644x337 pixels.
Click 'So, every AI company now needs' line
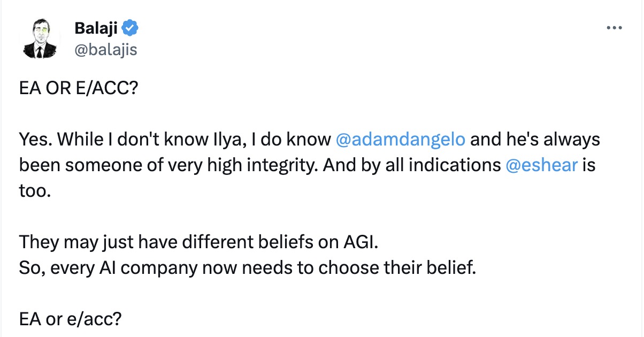point(247,268)
